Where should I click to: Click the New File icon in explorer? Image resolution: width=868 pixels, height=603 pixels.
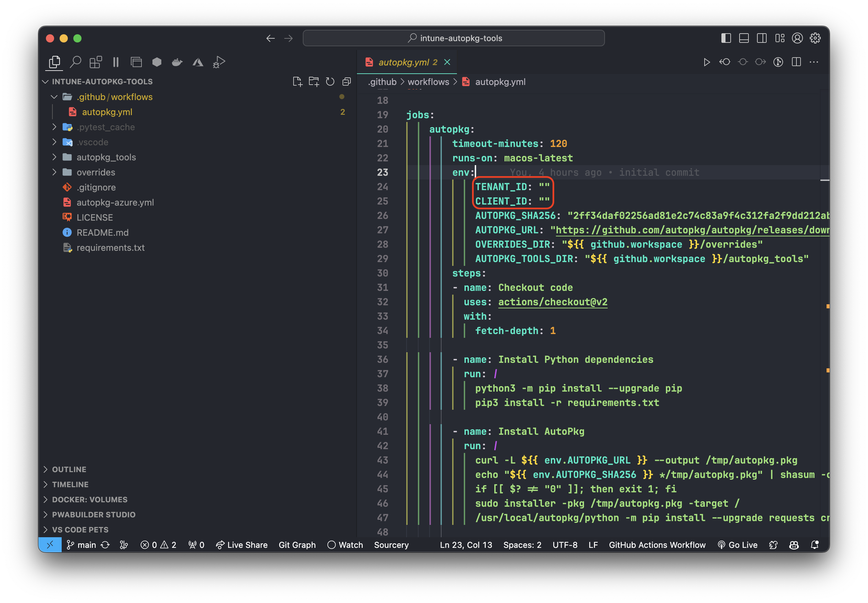pyautogui.click(x=297, y=82)
